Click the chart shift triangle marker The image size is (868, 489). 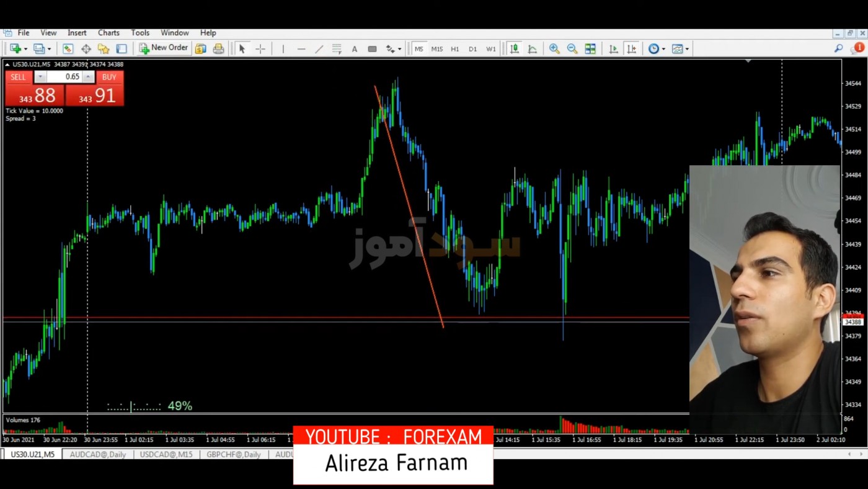[x=748, y=61]
